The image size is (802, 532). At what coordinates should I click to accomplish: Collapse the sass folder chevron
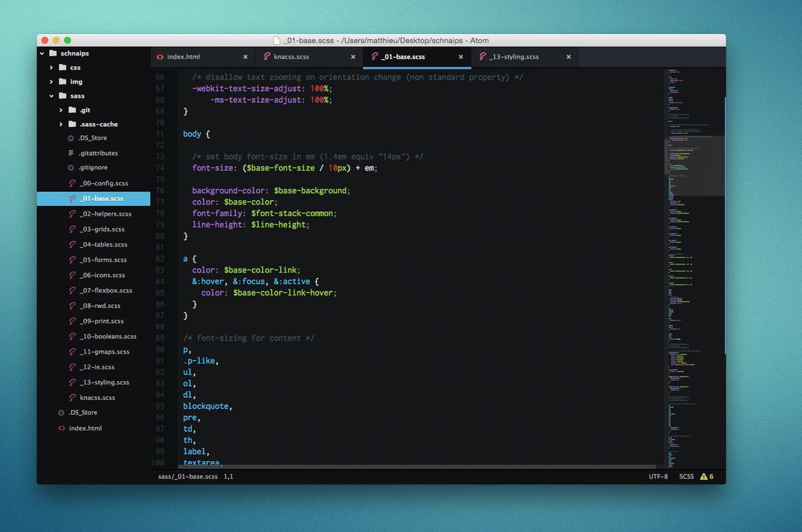coord(51,96)
